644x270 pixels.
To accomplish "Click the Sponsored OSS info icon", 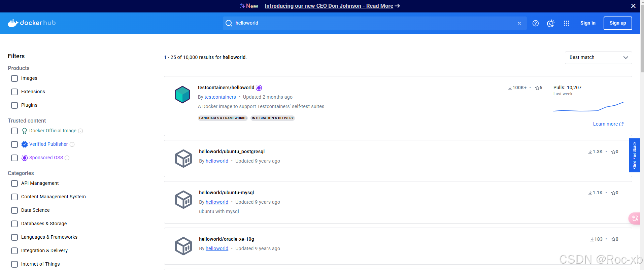I will [67, 158].
